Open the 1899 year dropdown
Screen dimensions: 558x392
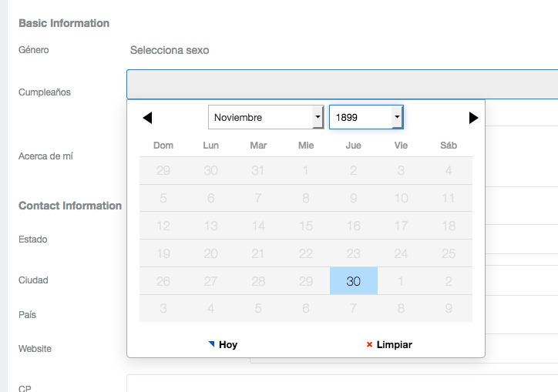(366, 117)
